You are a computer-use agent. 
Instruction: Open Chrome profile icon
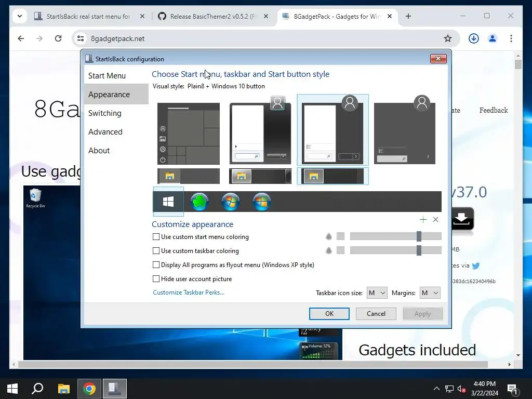pyautogui.click(x=493, y=38)
